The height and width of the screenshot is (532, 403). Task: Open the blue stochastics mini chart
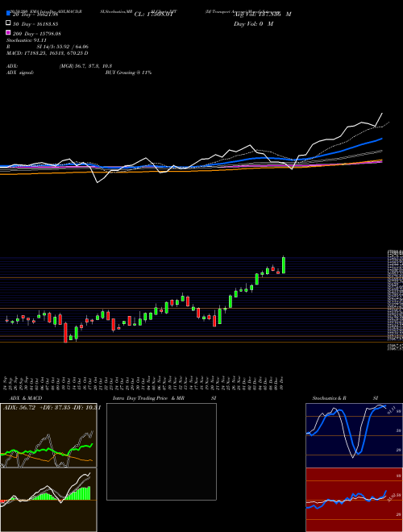click(354, 435)
